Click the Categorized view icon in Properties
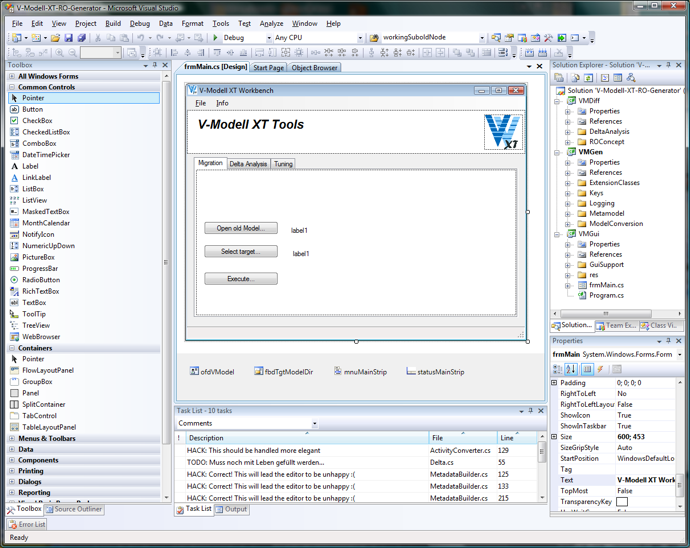Viewport: 690px width, 548px height. point(558,369)
